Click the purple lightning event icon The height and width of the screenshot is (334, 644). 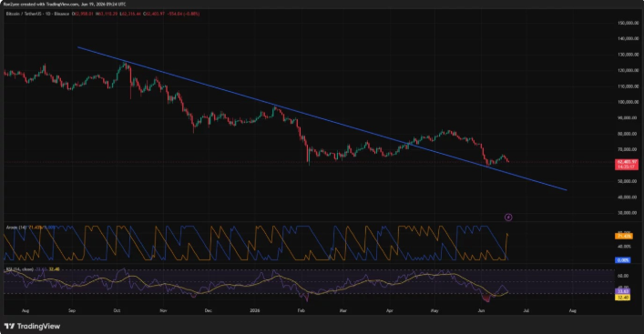pos(508,218)
